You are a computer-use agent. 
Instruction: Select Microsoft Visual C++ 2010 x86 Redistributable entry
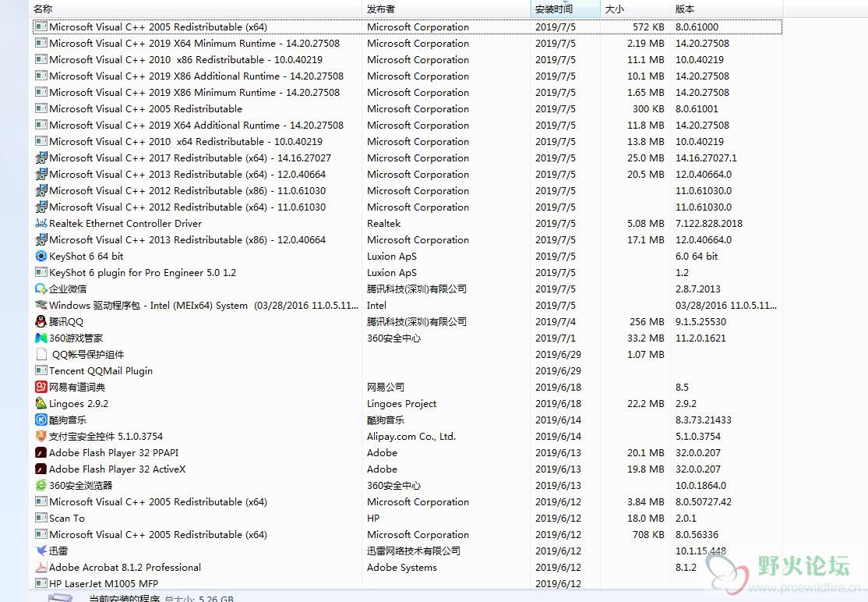coord(407,59)
